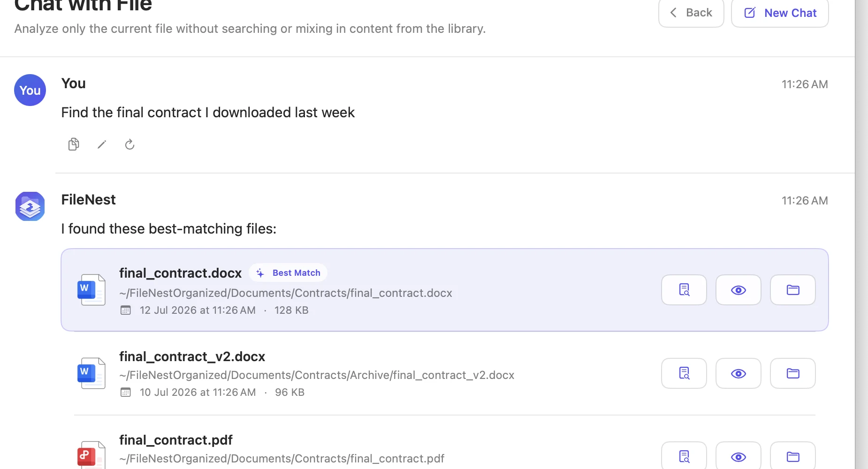Copy the user's message text
This screenshot has width=868, height=469.
coord(74,144)
